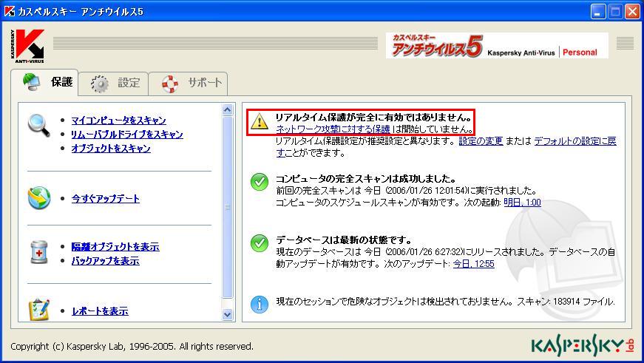Image resolution: width=644 pixels, height=363 pixels.
Task: Click the clipboard report icon
Action: click(38, 310)
